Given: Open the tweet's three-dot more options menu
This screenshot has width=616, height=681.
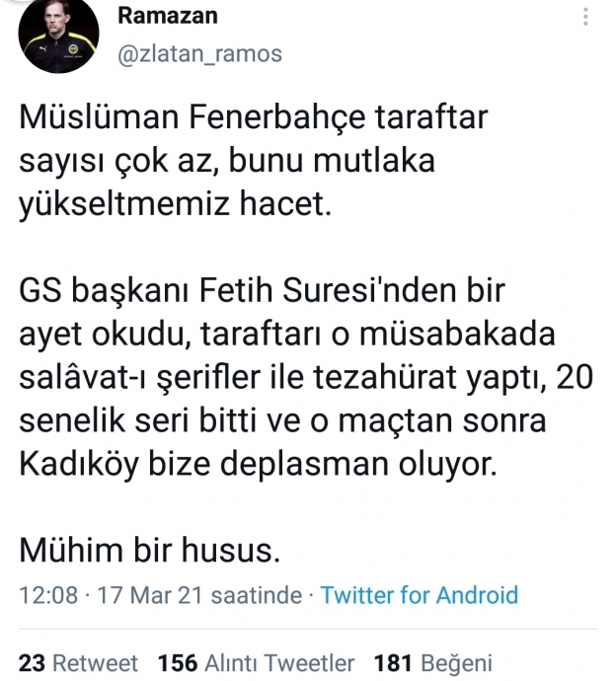Looking at the screenshot, I should [586, 17].
